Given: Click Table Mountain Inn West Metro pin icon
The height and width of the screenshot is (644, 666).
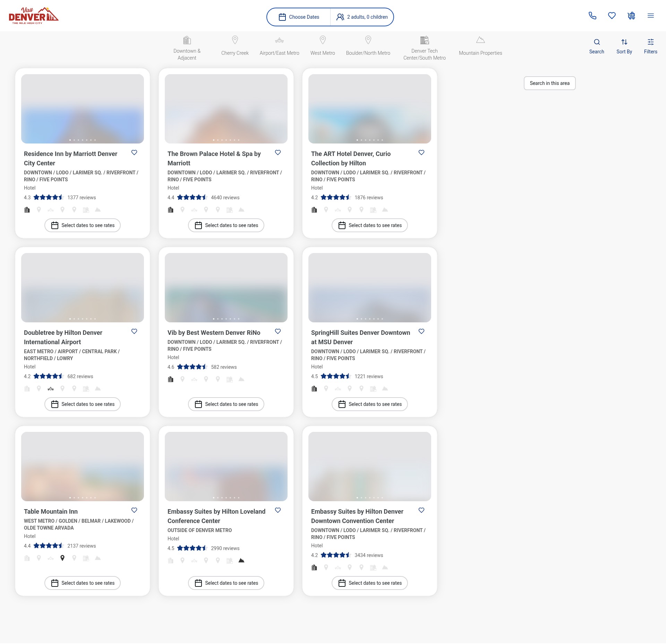Looking at the screenshot, I should [62, 558].
